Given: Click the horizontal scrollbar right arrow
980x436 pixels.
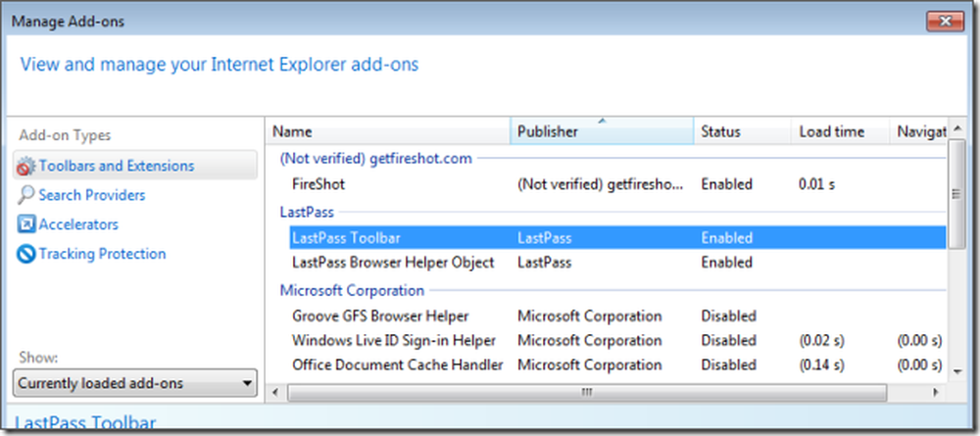Looking at the screenshot, I should [936, 393].
